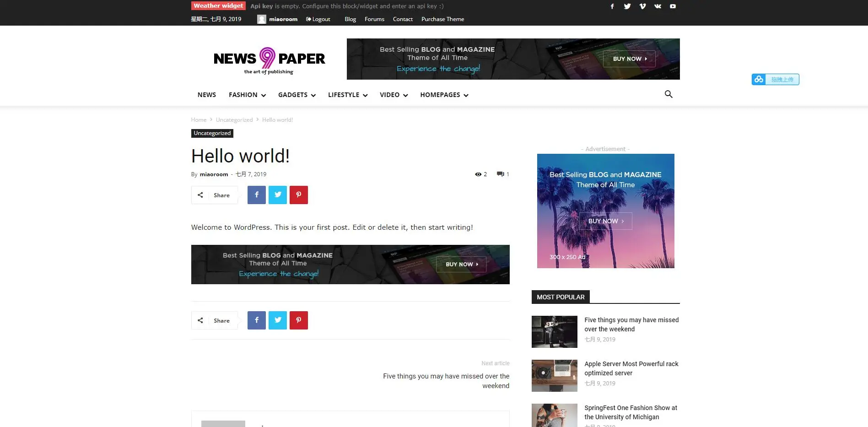Go to Home via the breadcrumb link
This screenshot has width=868, height=427.
pyautogui.click(x=199, y=119)
